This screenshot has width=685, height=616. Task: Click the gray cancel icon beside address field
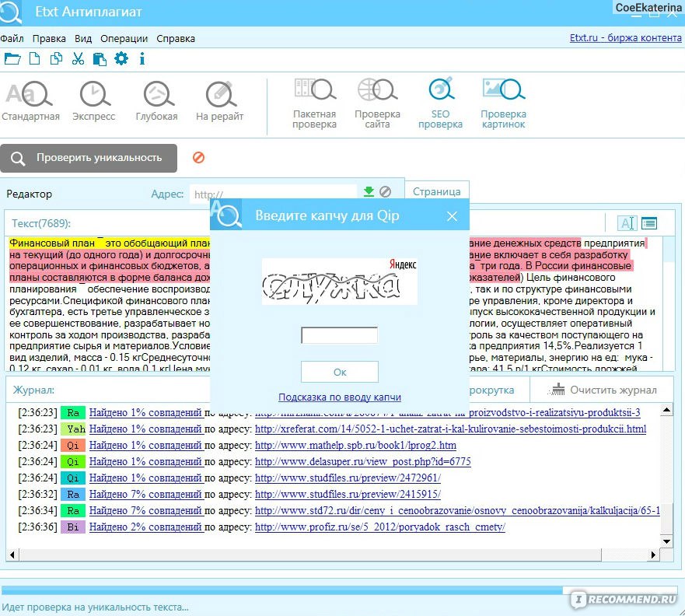[386, 191]
